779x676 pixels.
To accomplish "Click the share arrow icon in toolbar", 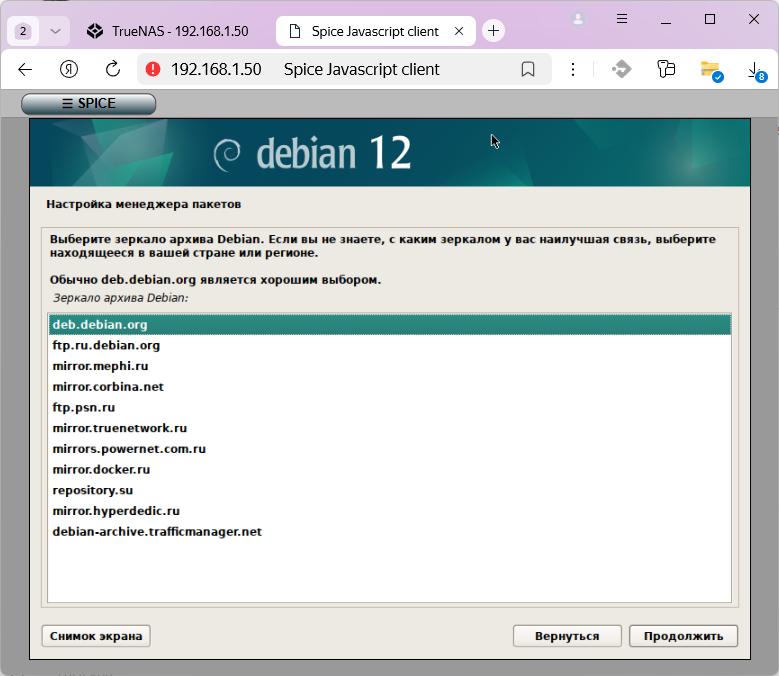I will click(622, 69).
